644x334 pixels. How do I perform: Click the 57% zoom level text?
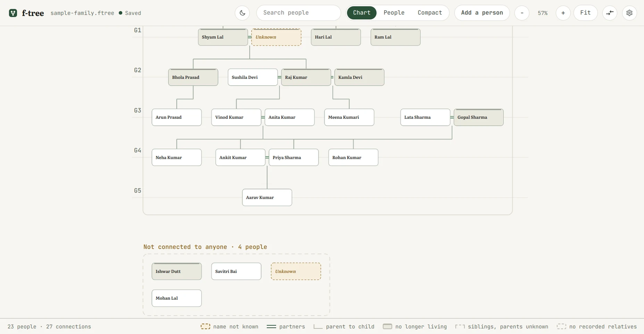pyautogui.click(x=543, y=13)
